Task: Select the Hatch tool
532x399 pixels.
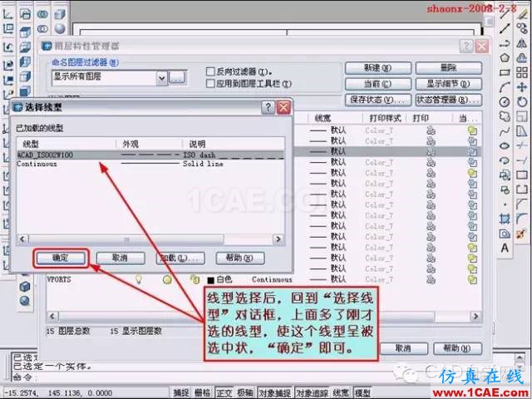Action: pyautogui.click(x=505, y=219)
